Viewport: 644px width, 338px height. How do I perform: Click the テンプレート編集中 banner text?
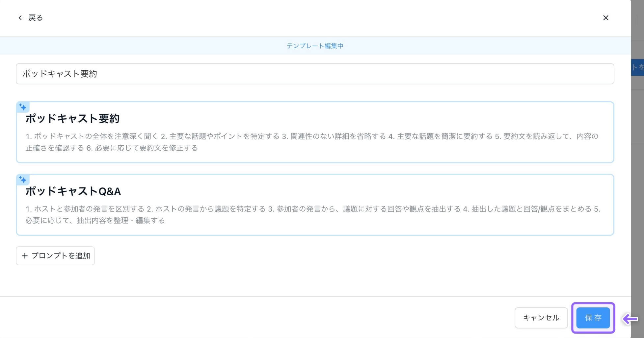coord(315,46)
